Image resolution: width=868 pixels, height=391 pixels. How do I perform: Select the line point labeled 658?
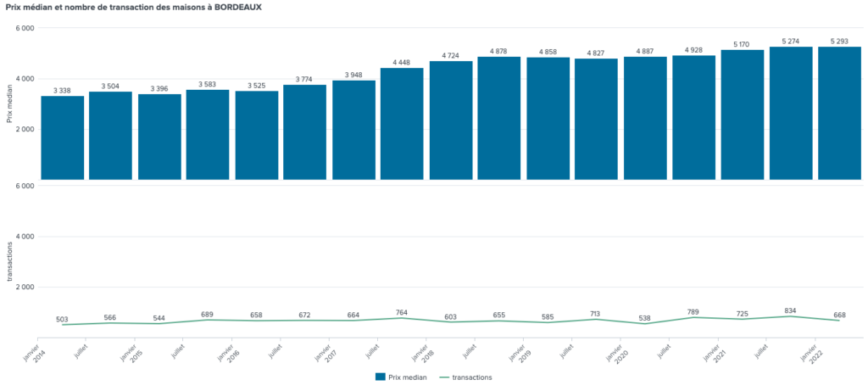click(257, 321)
